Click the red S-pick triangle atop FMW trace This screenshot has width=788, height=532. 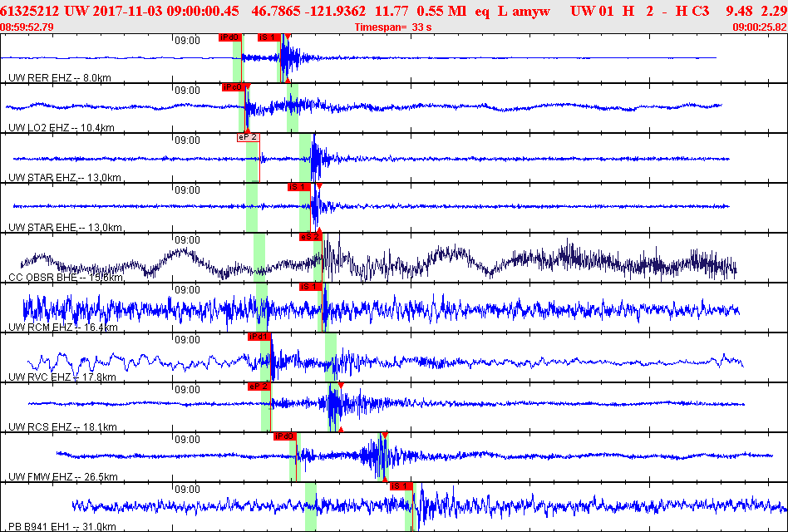(x=385, y=435)
